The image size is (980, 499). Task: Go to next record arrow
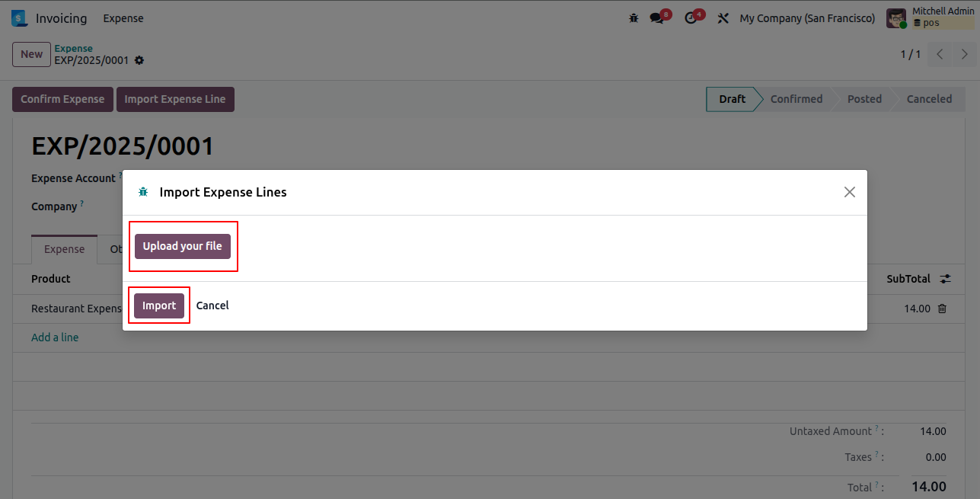[x=965, y=54]
